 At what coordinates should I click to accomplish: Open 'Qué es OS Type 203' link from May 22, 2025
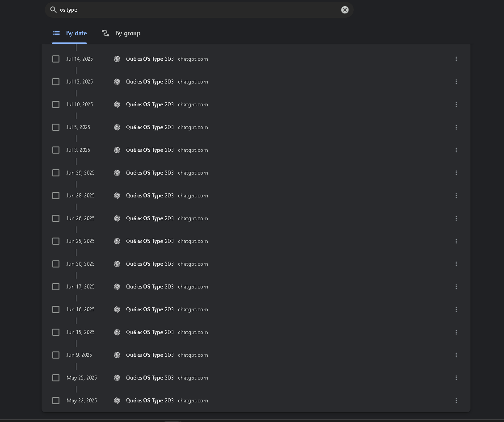pyautogui.click(x=150, y=401)
